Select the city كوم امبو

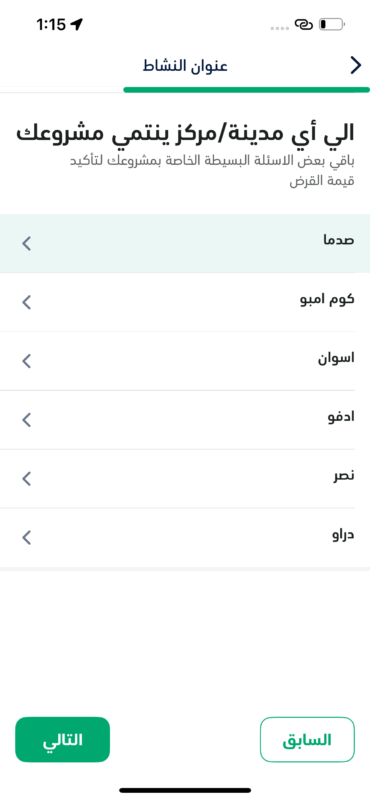185,302
